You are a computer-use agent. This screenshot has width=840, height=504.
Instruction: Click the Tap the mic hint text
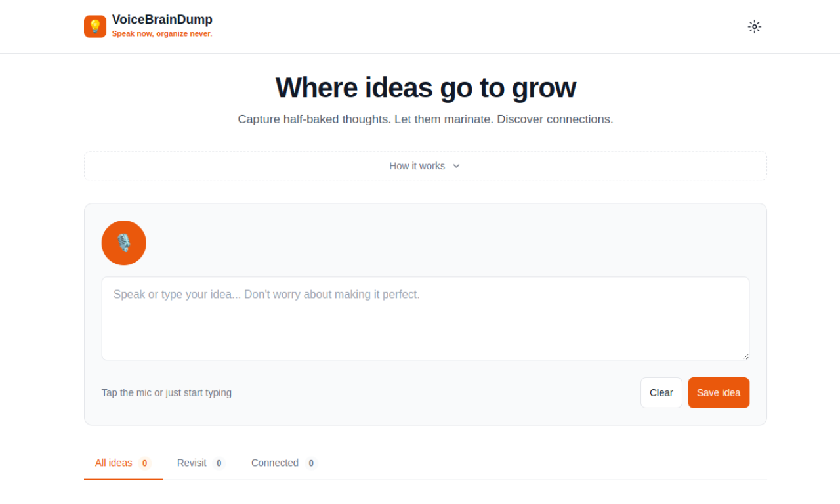pos(167,392)
